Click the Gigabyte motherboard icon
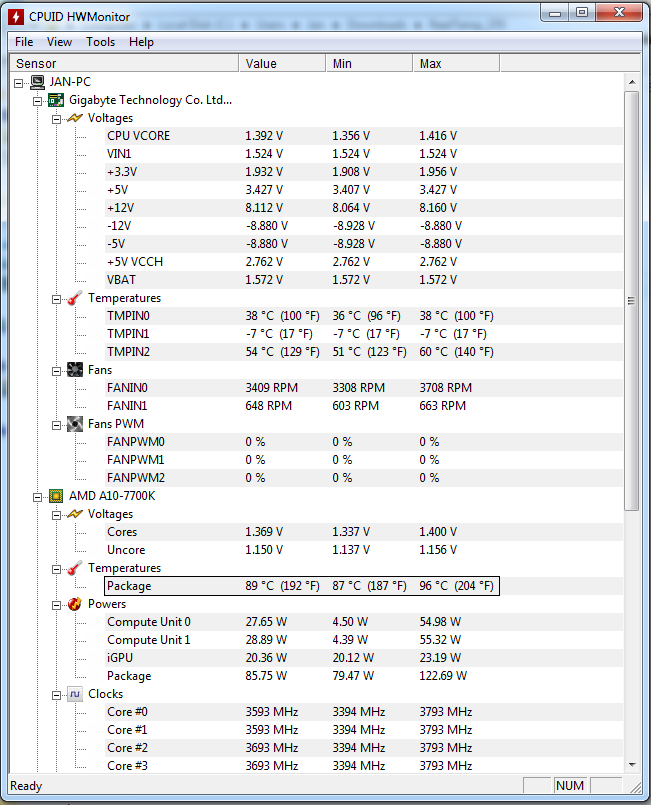Image resolution: width=654 pixels, height=807 pixels. (x=56, y=100)
